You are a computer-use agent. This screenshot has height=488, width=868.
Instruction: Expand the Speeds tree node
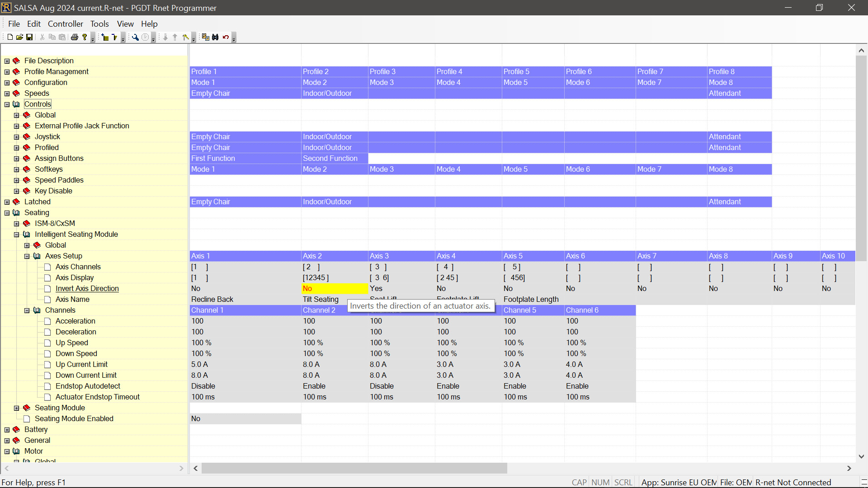[7, 94]
